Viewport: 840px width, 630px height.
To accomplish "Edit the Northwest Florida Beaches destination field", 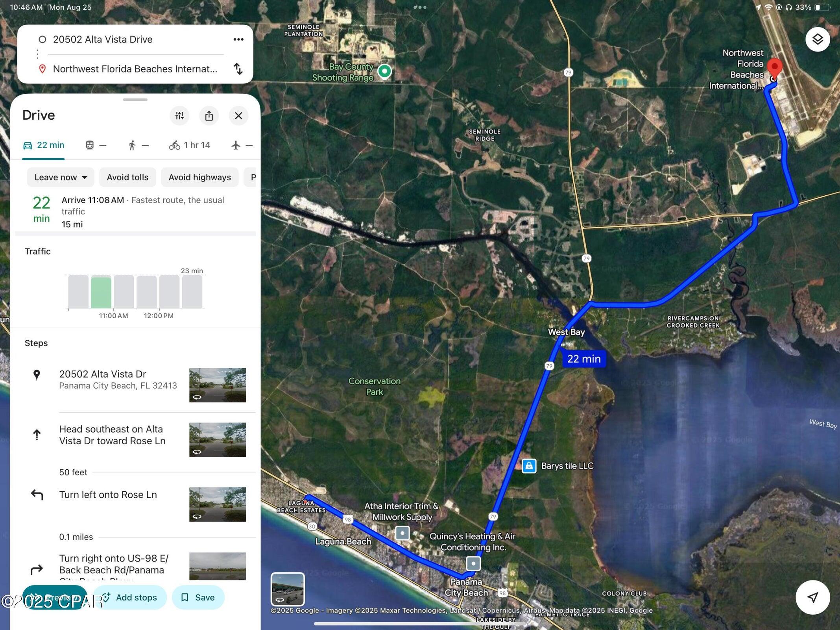I will pos(135,69).
